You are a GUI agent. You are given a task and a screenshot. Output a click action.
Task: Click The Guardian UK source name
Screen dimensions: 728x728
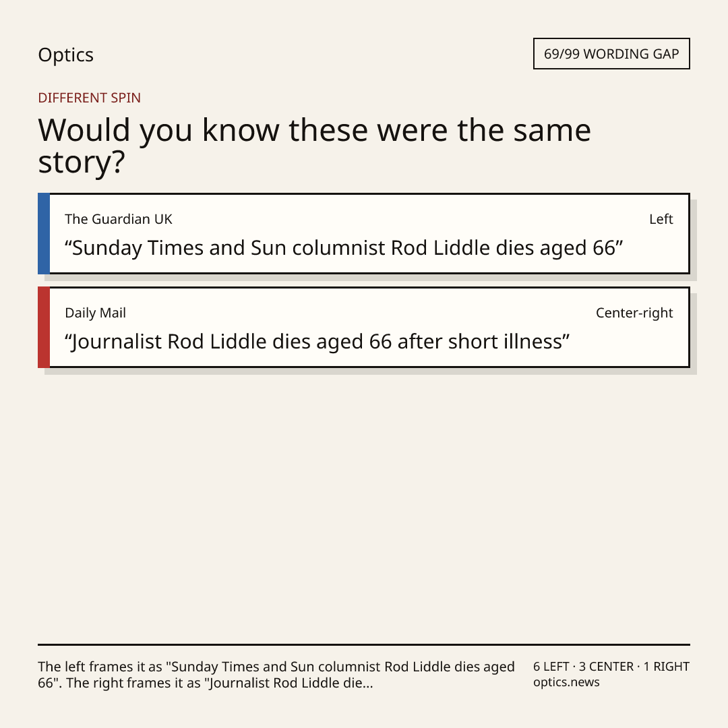(119, 219)
